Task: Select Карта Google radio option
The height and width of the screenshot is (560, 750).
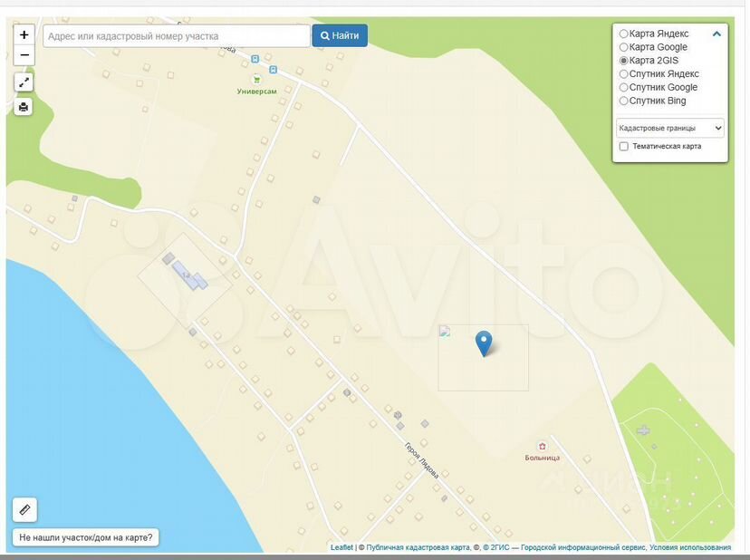Action: (x=623, y=47)
